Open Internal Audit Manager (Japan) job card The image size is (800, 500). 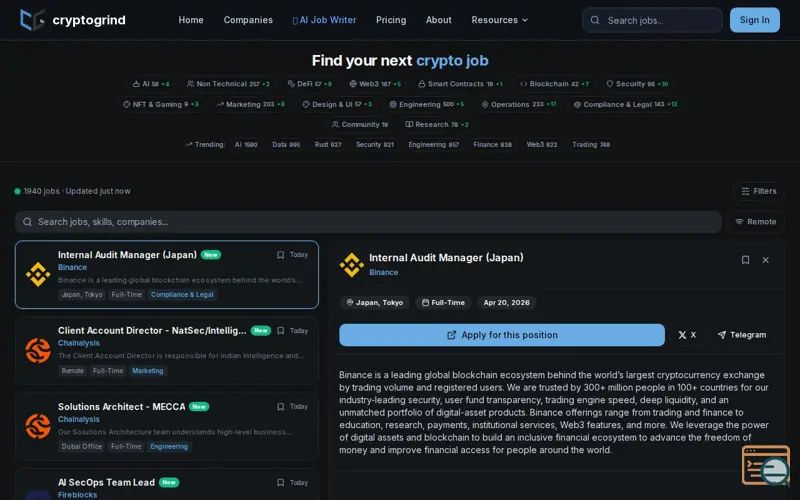tap(167, 274)
